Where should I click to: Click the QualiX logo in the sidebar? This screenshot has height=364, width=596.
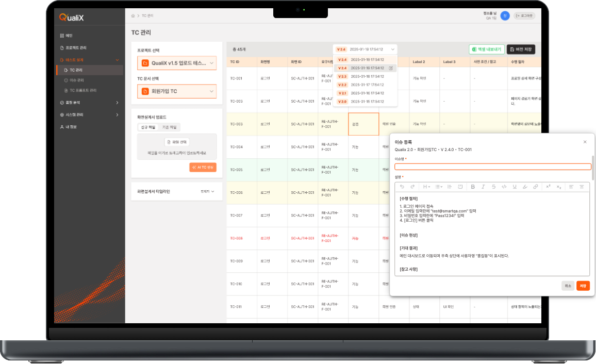[72, 17]
